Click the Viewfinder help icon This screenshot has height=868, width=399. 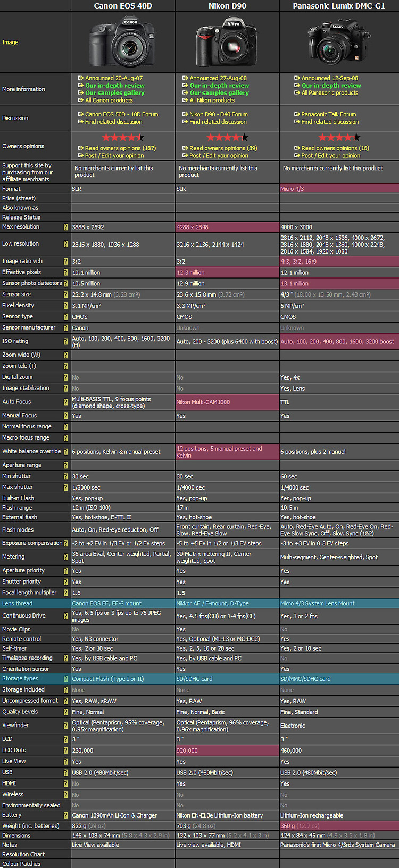pos(66,726)
